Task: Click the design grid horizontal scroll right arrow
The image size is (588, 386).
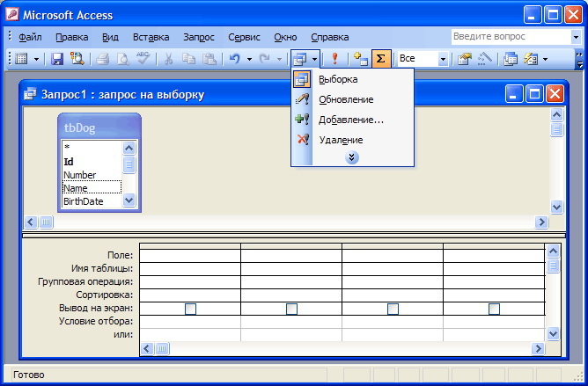Action: pos(538,349)
